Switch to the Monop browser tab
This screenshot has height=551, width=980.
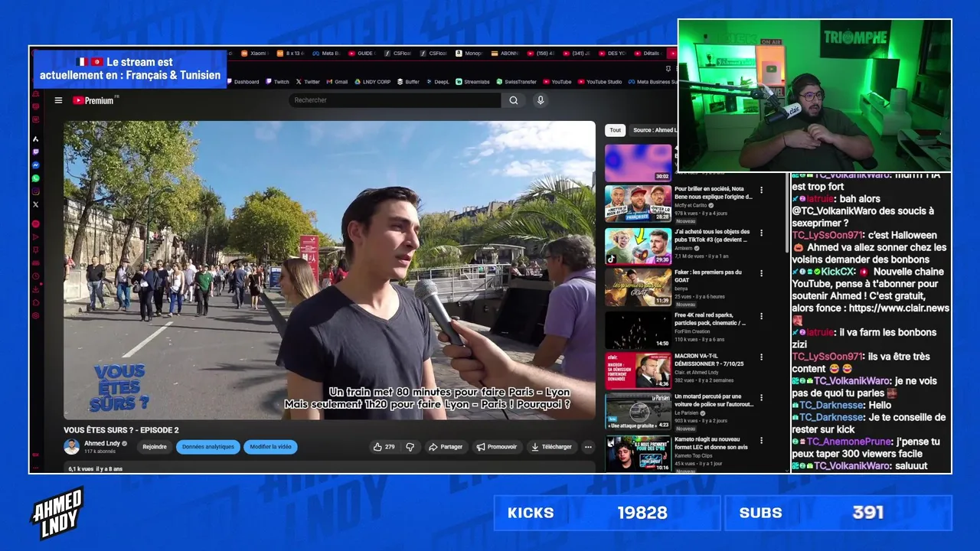[469, 54]
